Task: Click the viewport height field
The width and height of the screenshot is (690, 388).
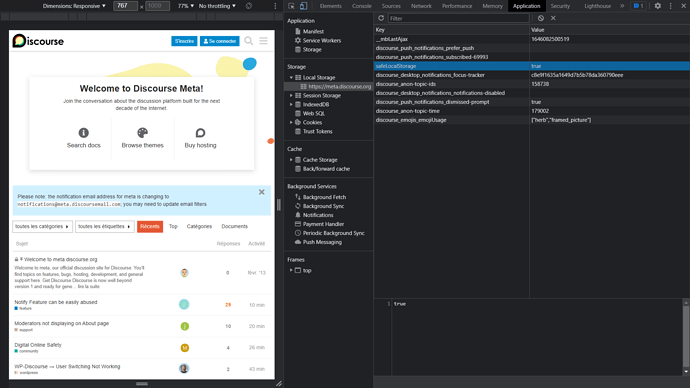Action: click(x=157, y=6)
